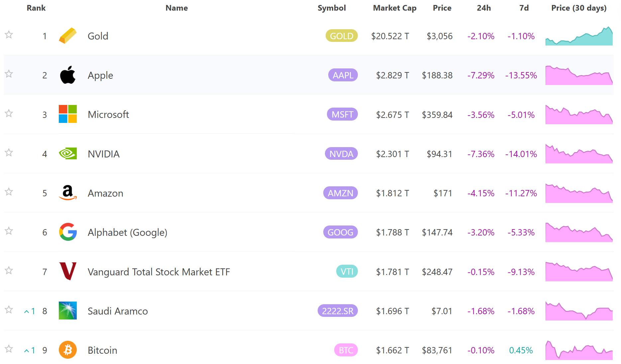
Task: Open Vanguard ETF 30-day price chart
Action: coord(579,272)
